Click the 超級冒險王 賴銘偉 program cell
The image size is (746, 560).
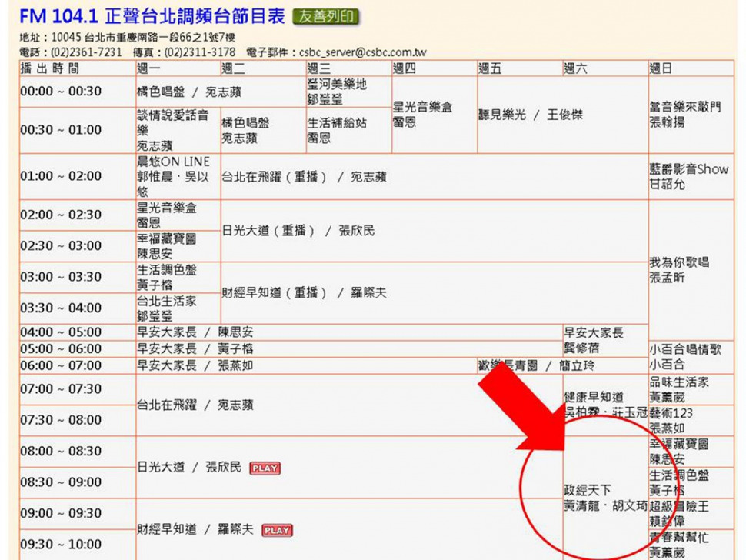point(691,513)
